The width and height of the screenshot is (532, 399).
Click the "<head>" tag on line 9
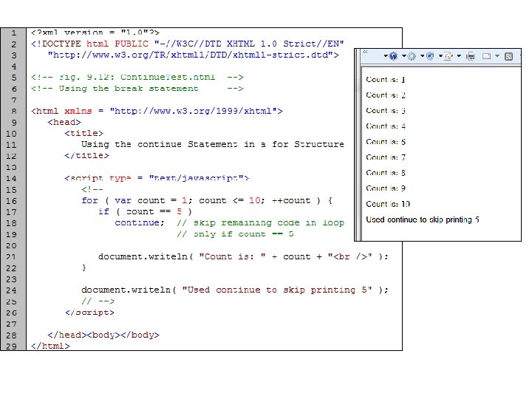pyautogui.click(x=64, y=122)
